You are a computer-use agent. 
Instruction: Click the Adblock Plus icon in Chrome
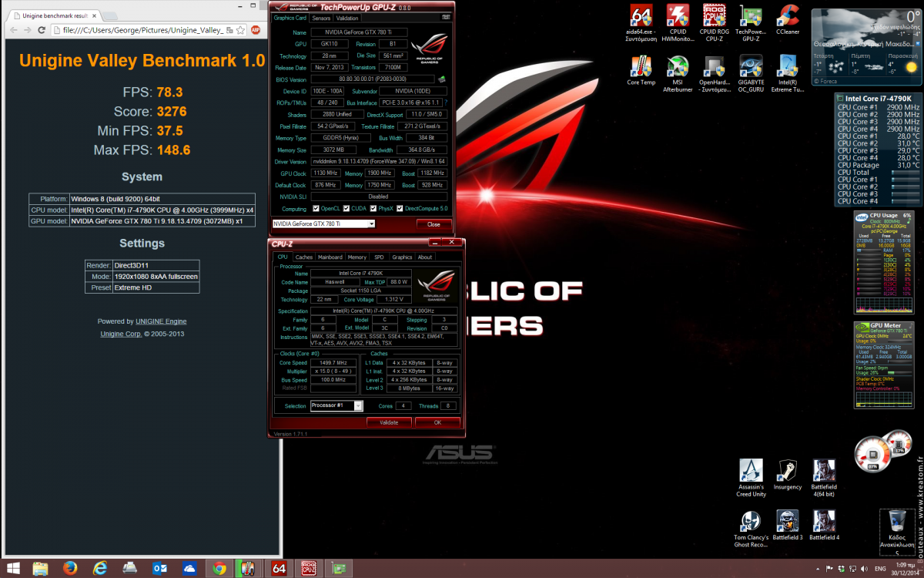coord(255,29)
